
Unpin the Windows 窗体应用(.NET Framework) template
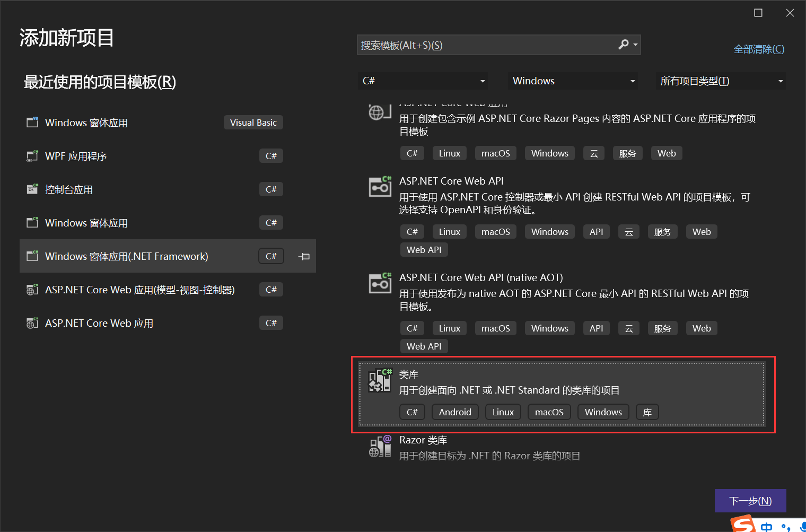304,256
